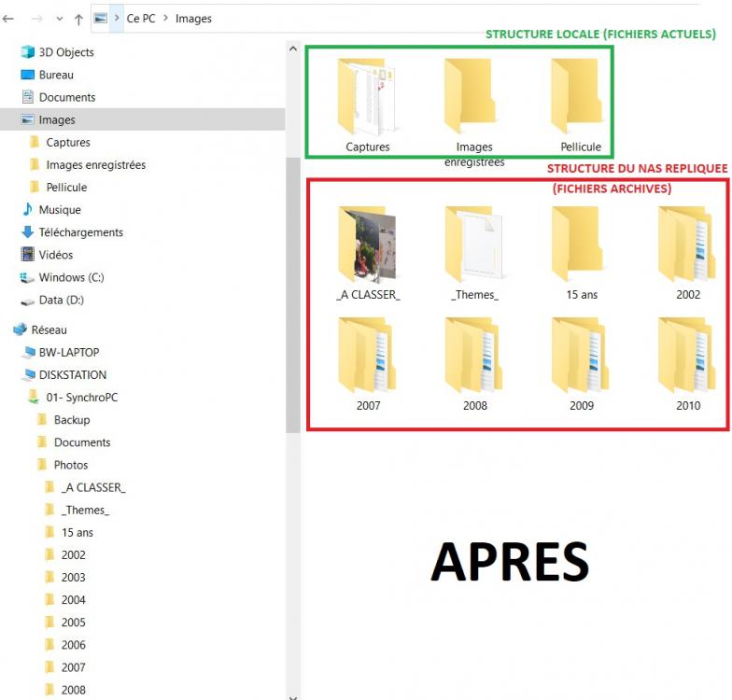Select '_Themes_' folder in file pane
Screen dimensions: 732x700
(474, 254)
